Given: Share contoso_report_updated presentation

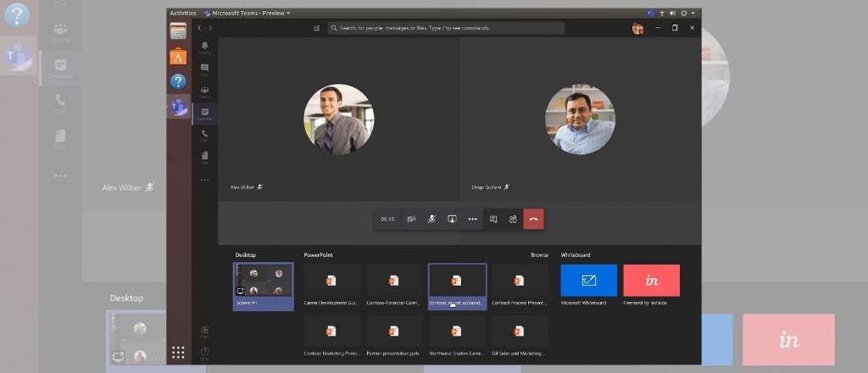Looking at the screenshot, I should click(457, 287).
